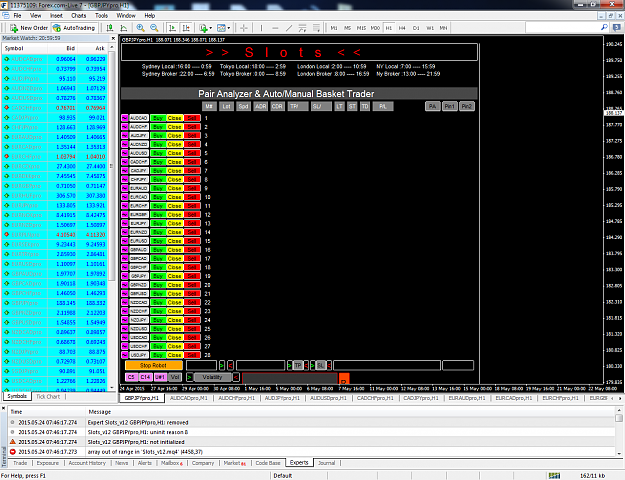Image resolution: width=625 pixels, height=480 pixels.
Task: Click the Vol button
Action: (x=175, y=377)
